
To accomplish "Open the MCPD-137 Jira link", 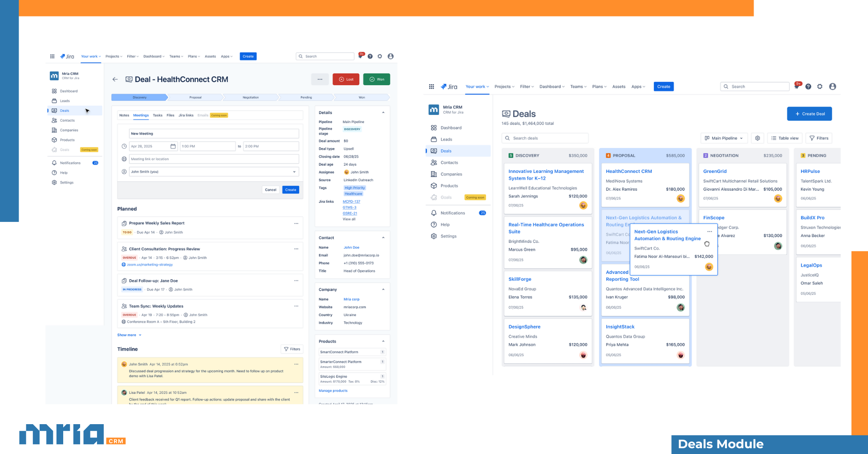I will tap(351, 201).
